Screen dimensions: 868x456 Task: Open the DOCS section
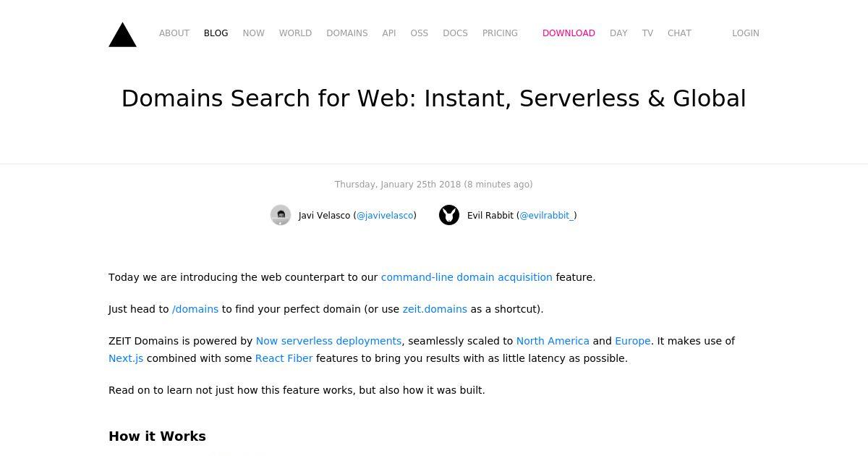pyautogui.click(x=455, y=33)
